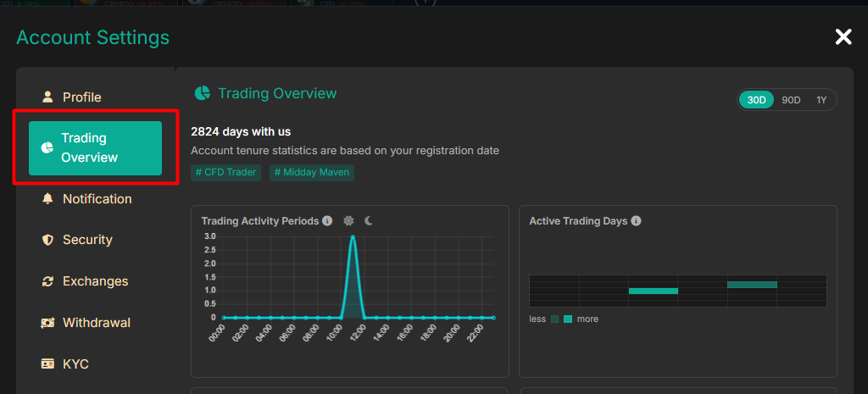This screenshot has width=868, height=394.
Task: Close the Account Settings dialog
Action: point(843,37)
